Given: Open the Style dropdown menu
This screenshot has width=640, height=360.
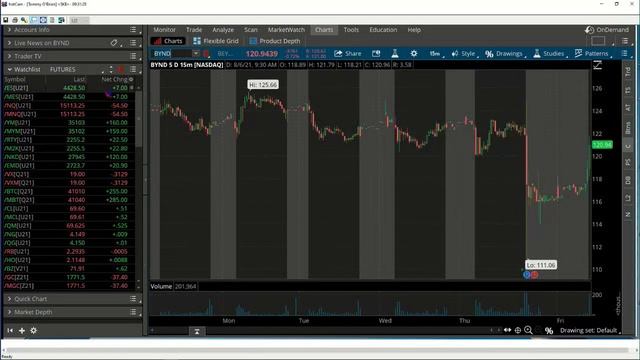Looking at the screenshot, I should point(464,53).
